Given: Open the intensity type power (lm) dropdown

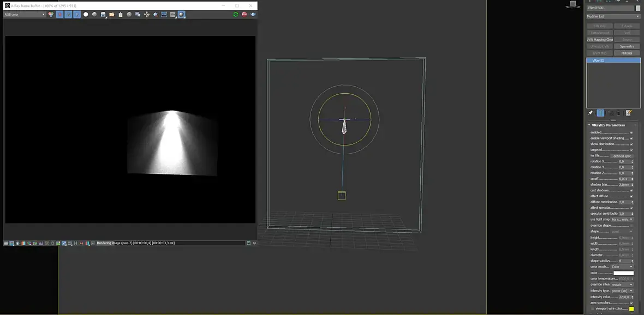Looking at the screenshot, I should click(x=622, y=291).
